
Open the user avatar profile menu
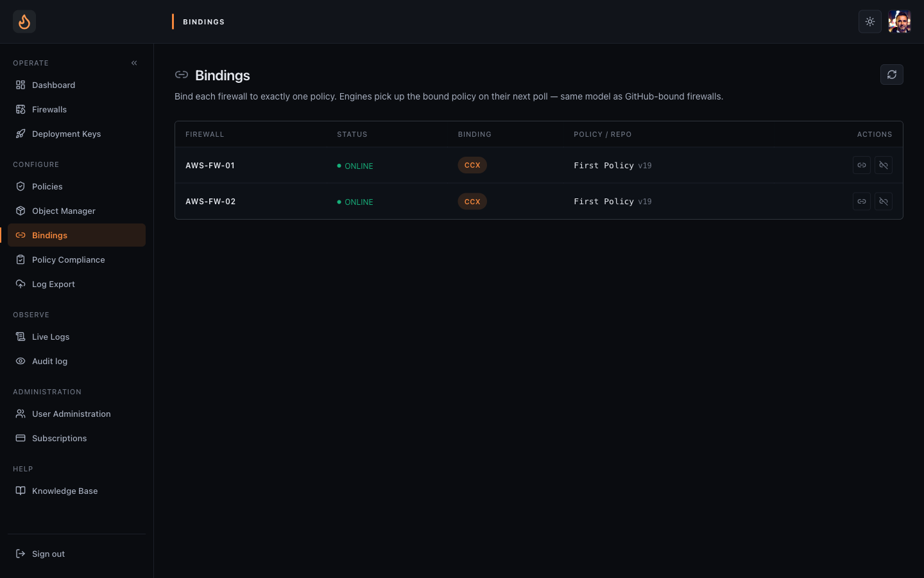(x=900, y=22)
